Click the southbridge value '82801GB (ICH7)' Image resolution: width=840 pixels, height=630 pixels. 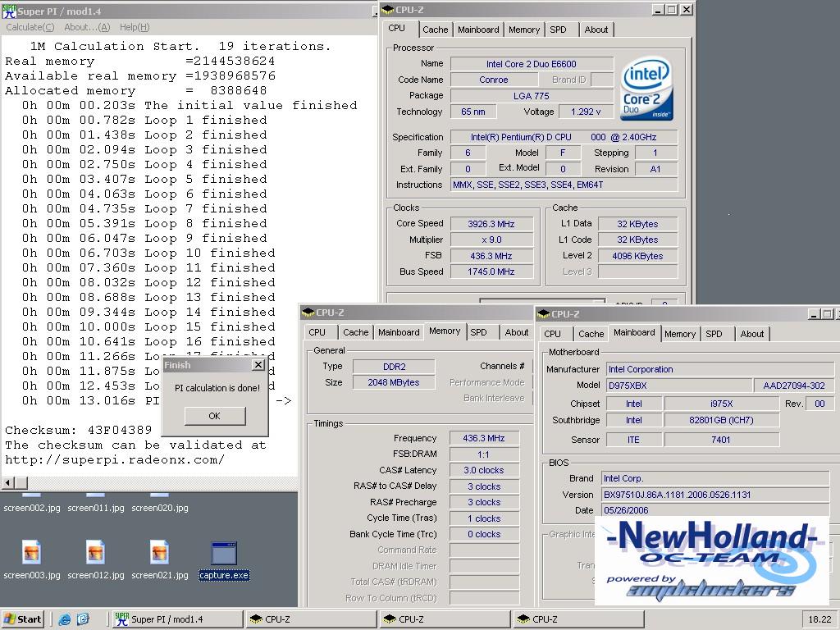(x=721, y=421)
